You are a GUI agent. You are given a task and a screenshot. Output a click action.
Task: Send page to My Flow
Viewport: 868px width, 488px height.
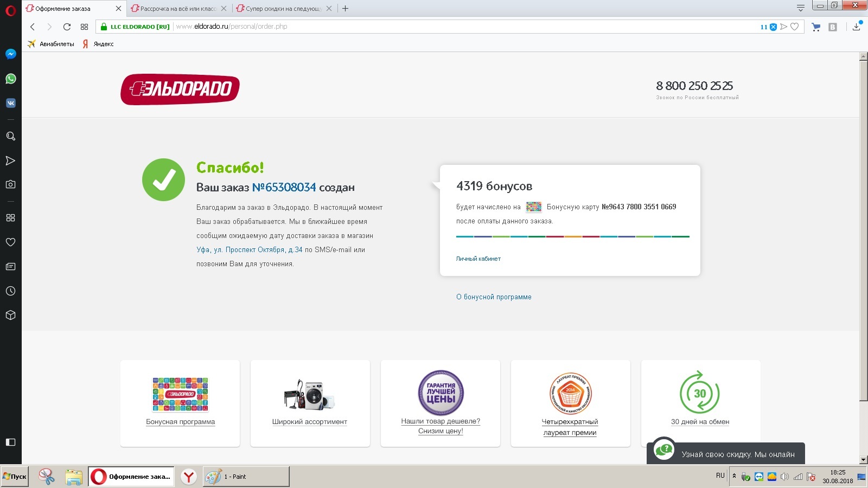click(x=784, y=27)
